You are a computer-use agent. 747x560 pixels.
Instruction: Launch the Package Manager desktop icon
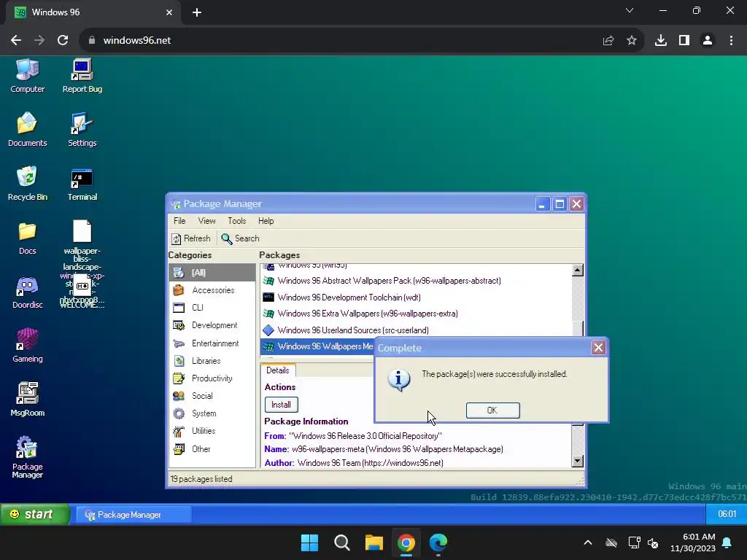[27, 457]
